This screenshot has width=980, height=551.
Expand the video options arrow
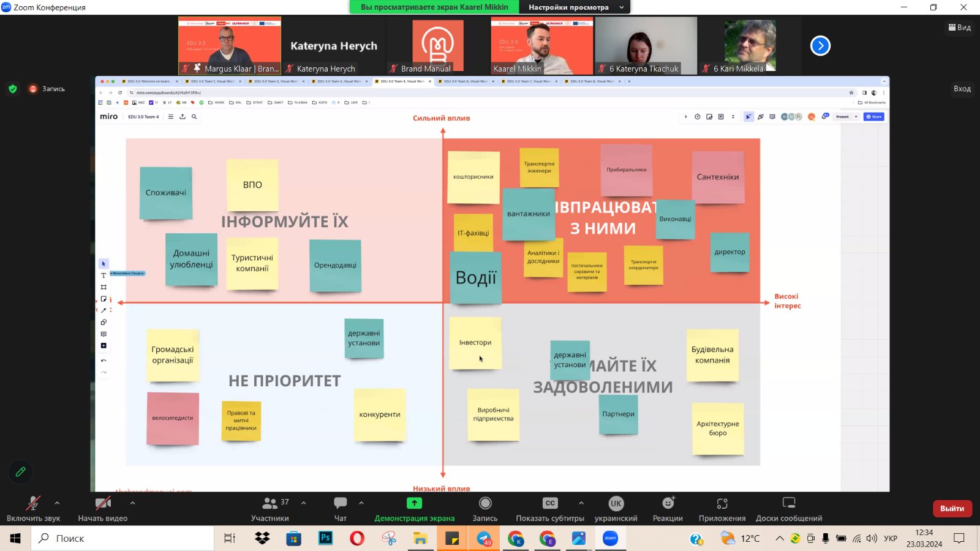pyautogui.click(x=132, y=503)
